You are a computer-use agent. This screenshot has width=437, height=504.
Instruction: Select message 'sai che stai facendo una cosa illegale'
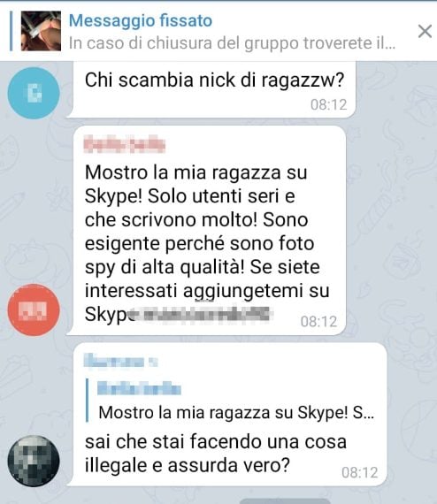pyautogui.click(x=216, y=454)
